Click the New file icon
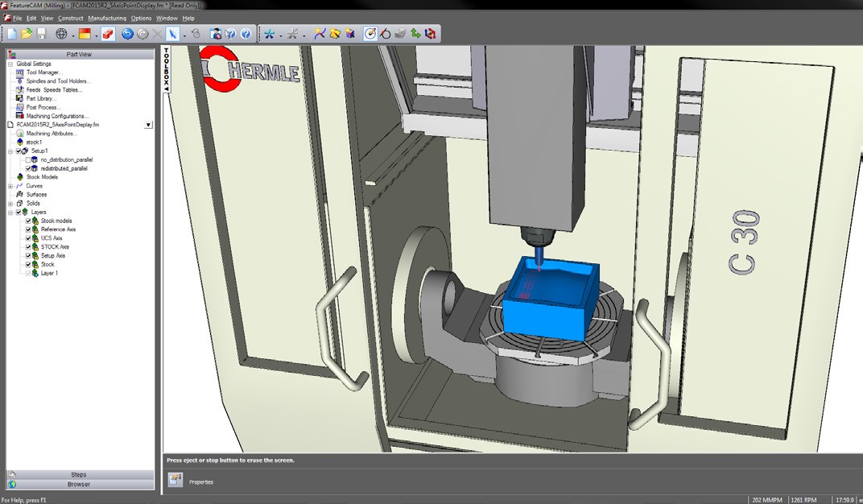 click(x=10, y=34)
